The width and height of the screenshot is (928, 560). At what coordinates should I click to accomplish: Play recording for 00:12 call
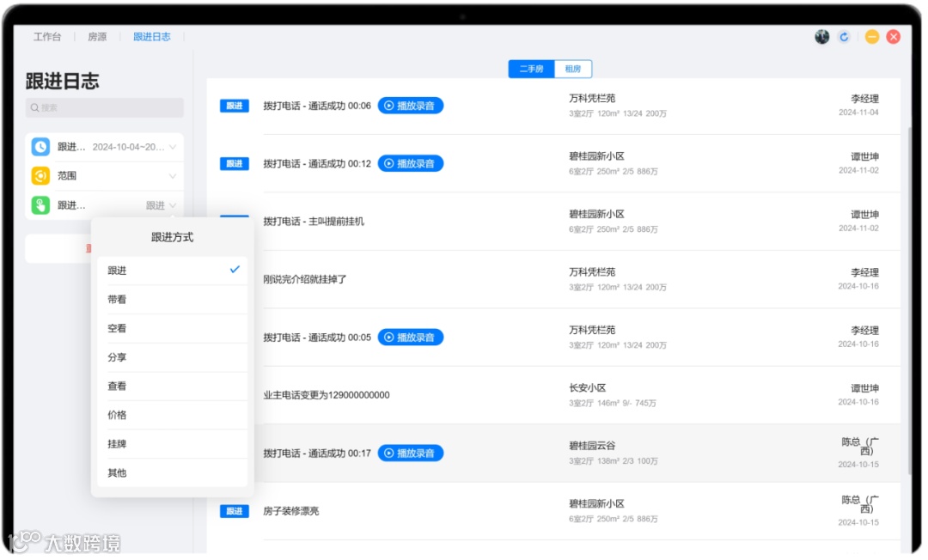410,164
